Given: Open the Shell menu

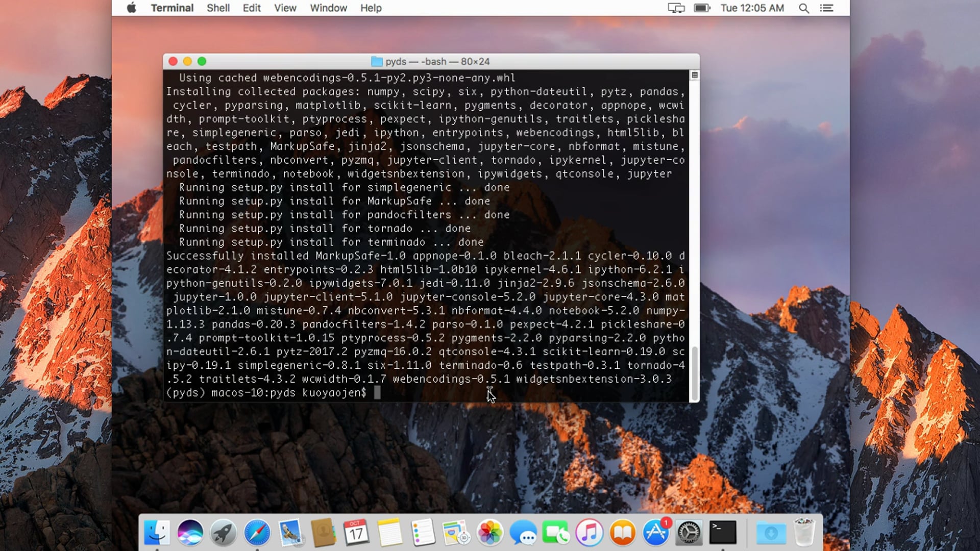Looking at the screenshot, I should pyautogui.click(x=218, y=8).
